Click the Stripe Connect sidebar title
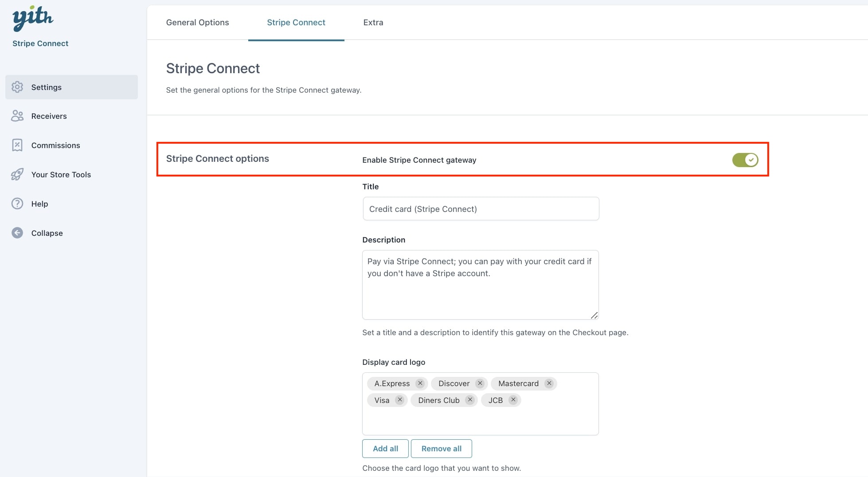 40,43
